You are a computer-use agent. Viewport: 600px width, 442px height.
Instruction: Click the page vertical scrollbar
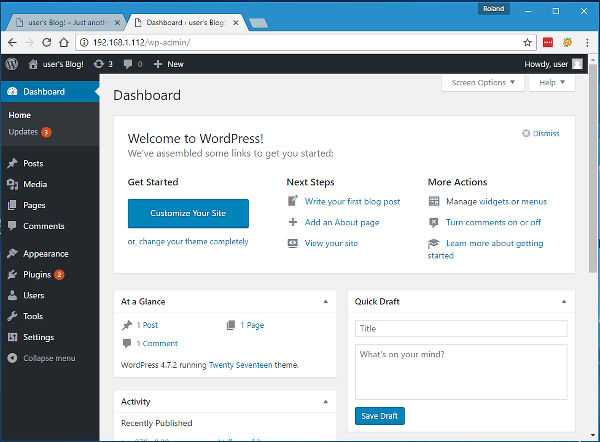pyautogui.click(x=593, y=168)
